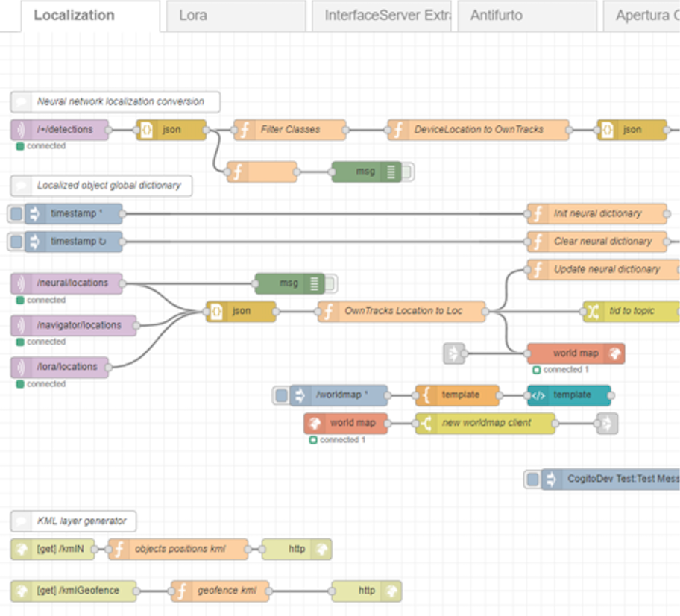Click the new worldmap client switch node
Screen dimensions: 680x616
(485, 423)
